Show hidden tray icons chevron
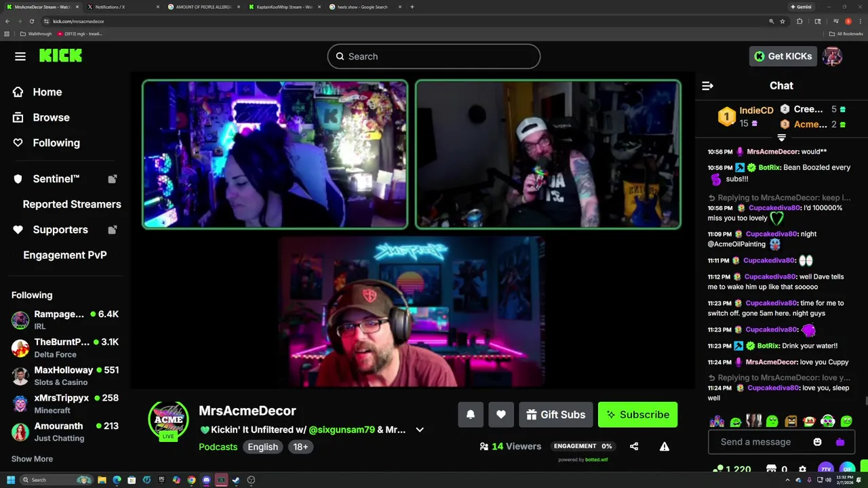Screen dimensions: 868x488 coord(788,480)
